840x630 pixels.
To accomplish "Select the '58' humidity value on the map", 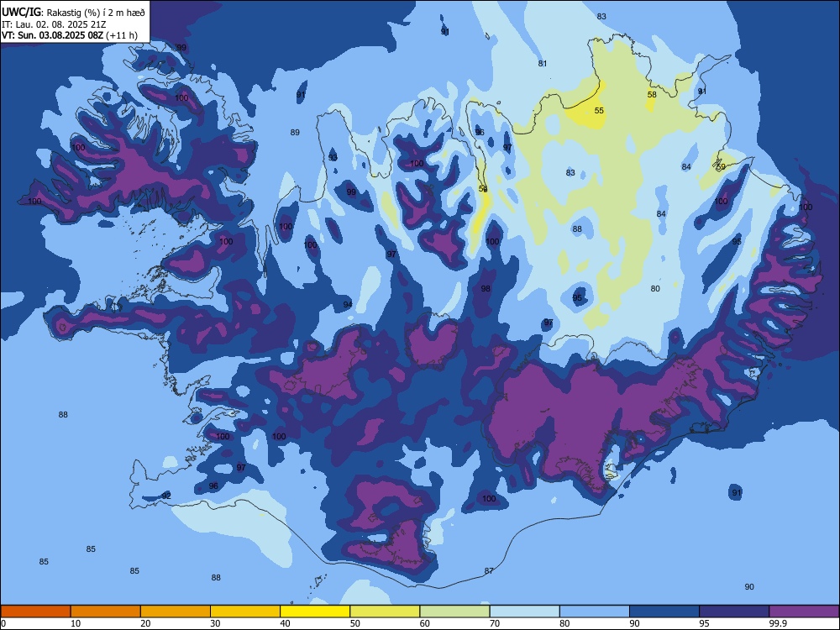I will [x=652, y=94].
